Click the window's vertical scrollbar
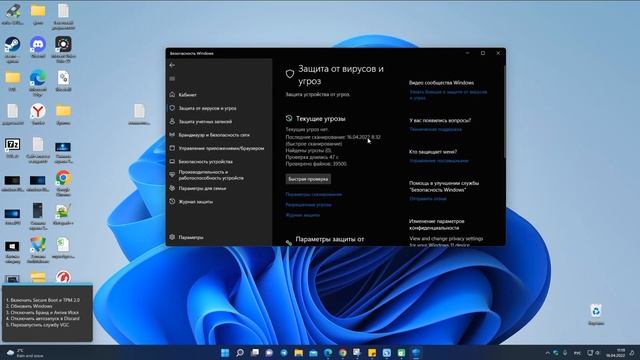640x360 pixels. point(504,110)
